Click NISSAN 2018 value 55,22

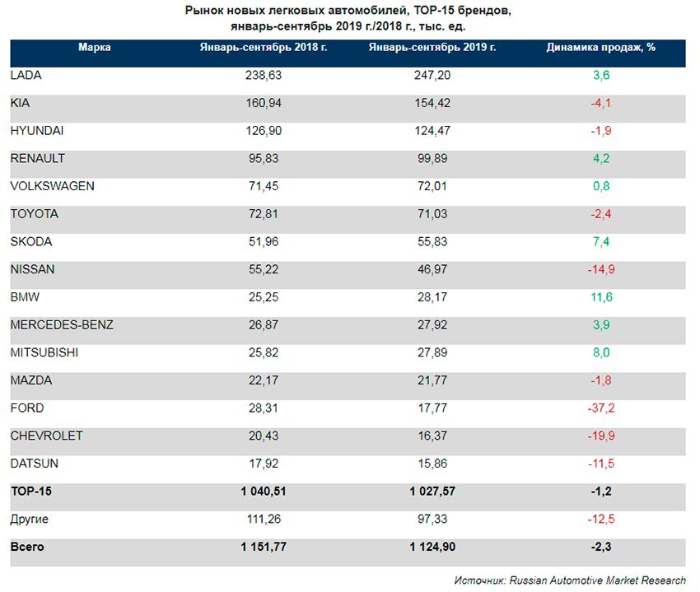pyautogui.click(x=264, y=269)
